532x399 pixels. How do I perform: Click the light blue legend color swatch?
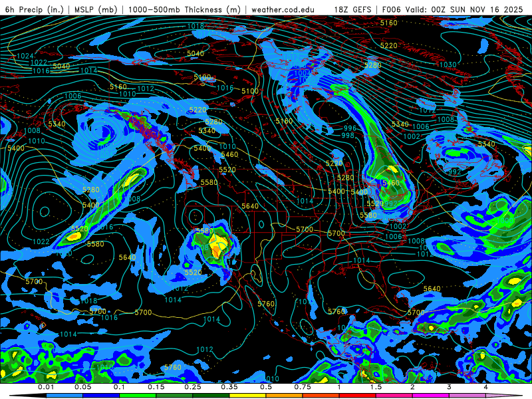tap(65, 396)
